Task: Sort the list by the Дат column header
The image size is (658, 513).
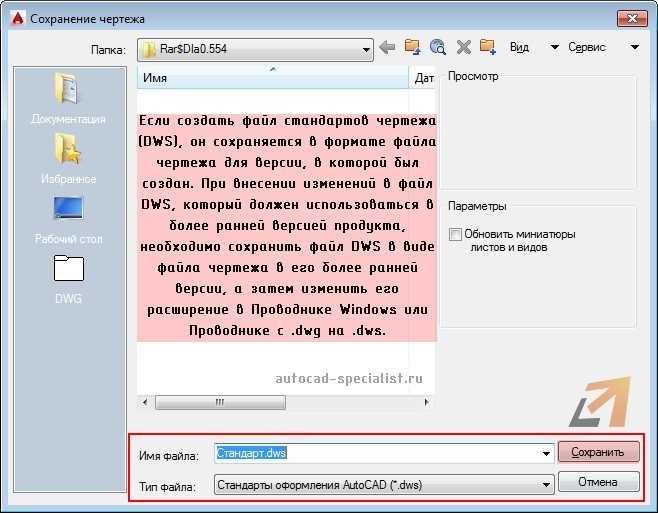Action: point(423,78)
